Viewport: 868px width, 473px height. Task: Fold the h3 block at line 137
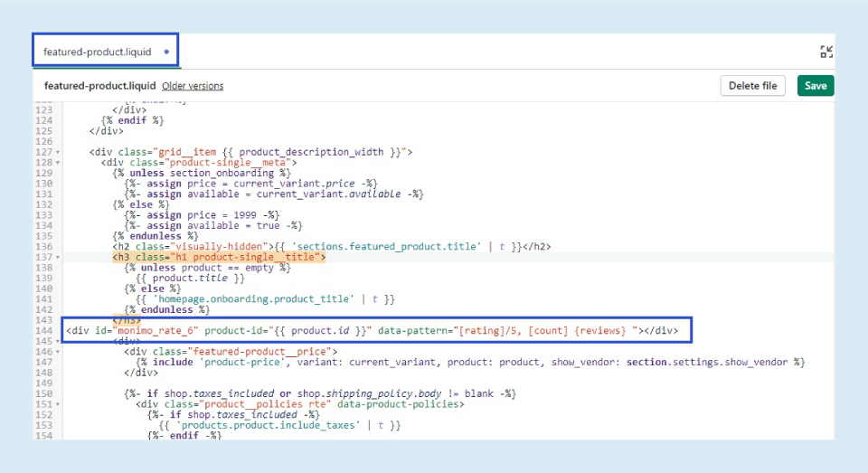coord(59,258)
